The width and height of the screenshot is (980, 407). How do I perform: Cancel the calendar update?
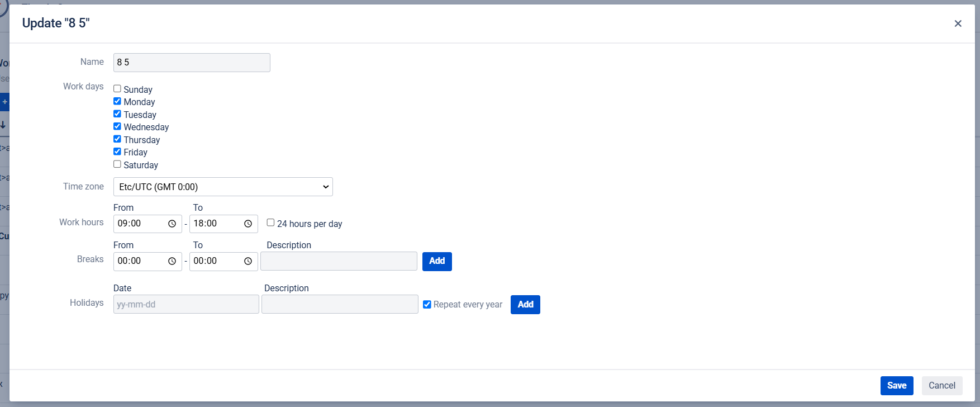click(x=941, y=386)
